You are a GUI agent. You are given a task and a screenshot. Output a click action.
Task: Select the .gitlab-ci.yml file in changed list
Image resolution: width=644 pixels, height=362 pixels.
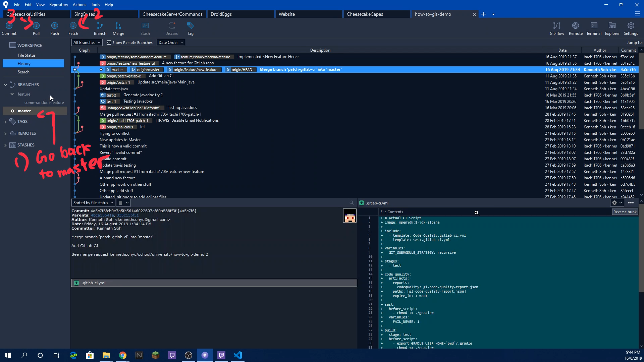pos(214,283)
